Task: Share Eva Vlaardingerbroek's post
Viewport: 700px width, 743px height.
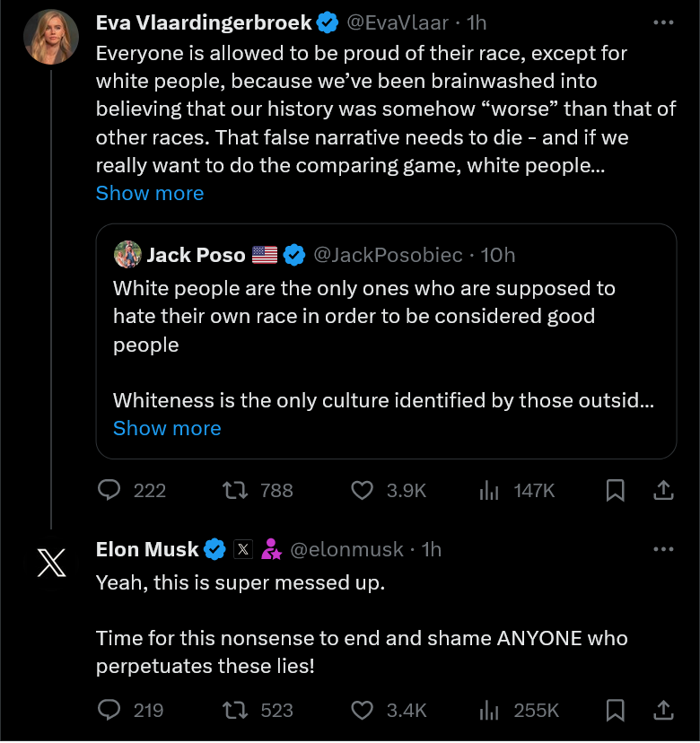Action: [x=663, y=490]
